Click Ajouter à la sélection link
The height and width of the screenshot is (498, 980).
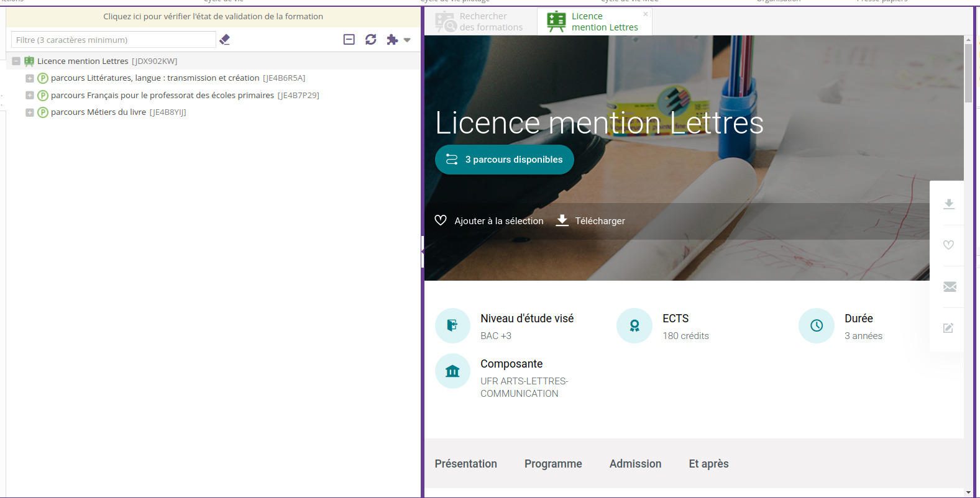click(x=499, y=221)
